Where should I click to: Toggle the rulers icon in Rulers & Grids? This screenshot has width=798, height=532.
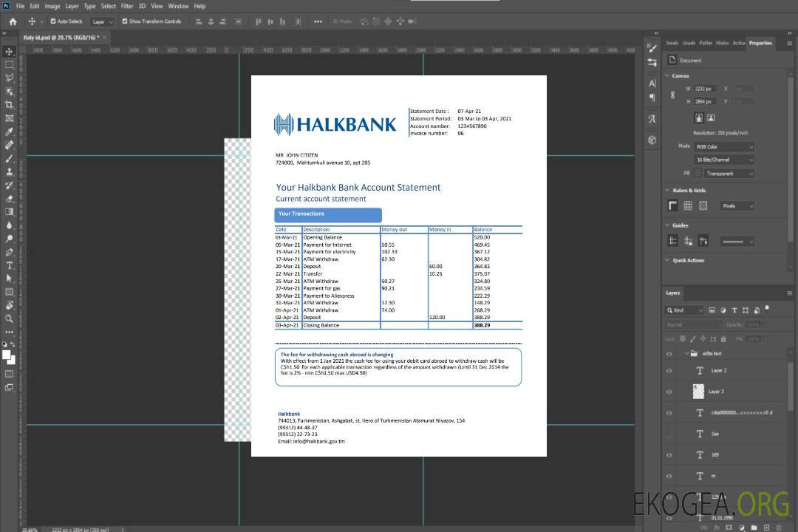coord(673,205)
